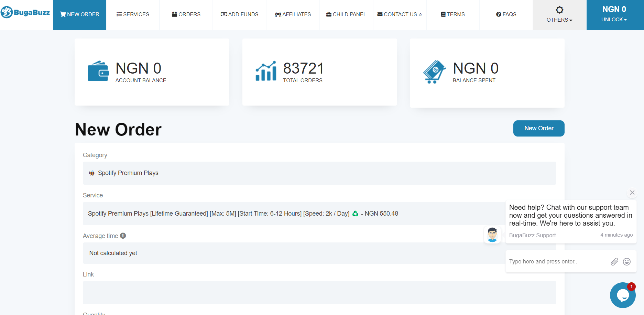
Task: Focus the chat message text box
Action: (x=557, y=262)
